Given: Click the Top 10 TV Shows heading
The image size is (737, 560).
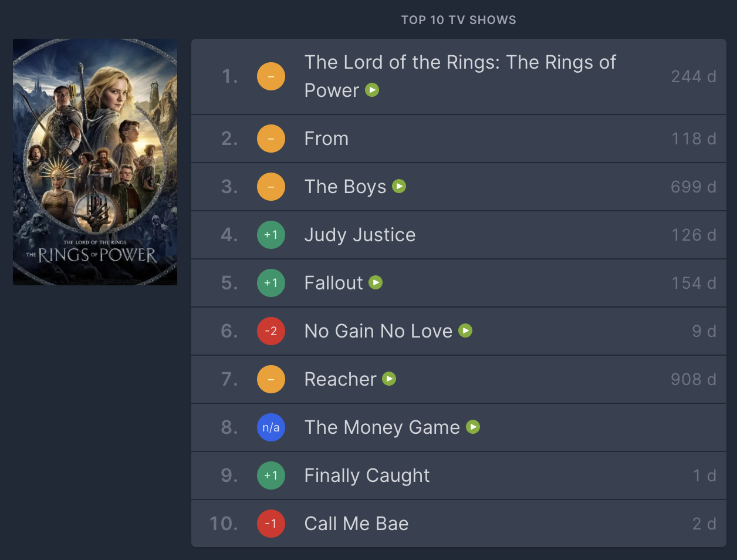Looking at the screenshot, I should tap(458, 20).
